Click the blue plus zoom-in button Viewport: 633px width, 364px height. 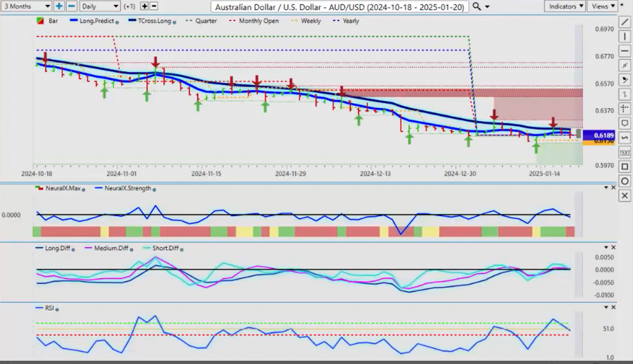tap(59, 6)
